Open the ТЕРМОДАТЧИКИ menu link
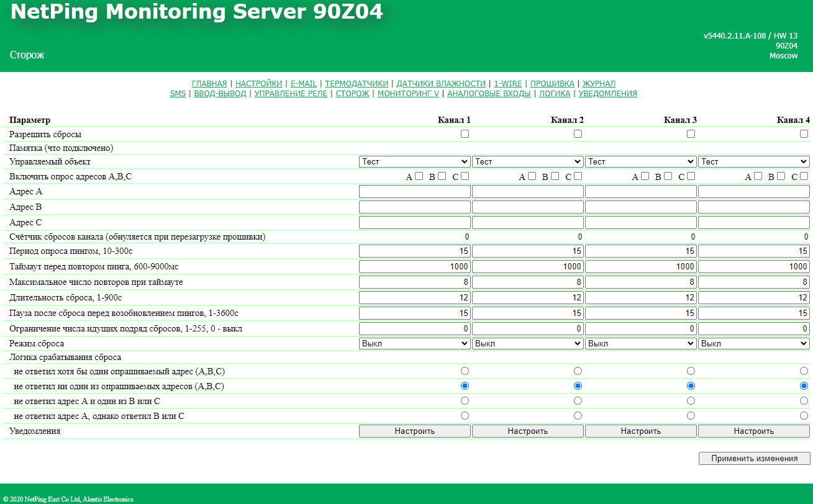Image resolution: width=813 pixels, height=504 pixels. point(357,84)
